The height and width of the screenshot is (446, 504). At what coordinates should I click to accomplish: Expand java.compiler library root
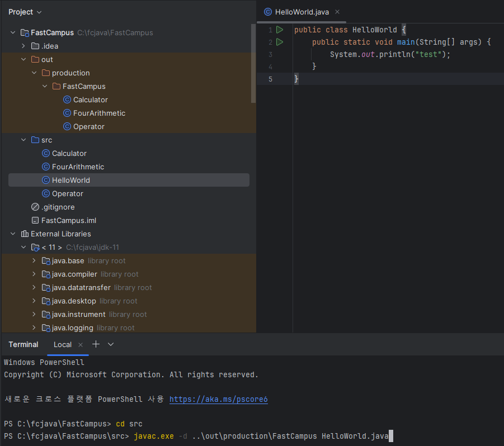34,274
